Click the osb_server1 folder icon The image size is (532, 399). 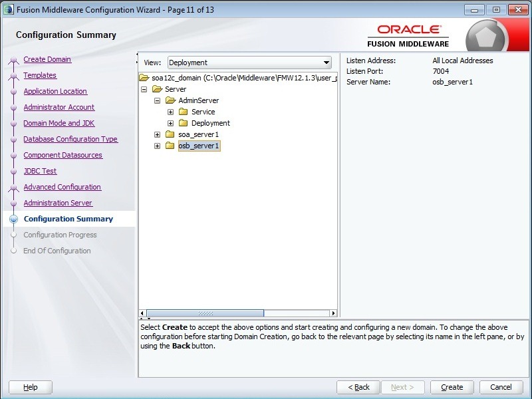click(x=170, y=146)
